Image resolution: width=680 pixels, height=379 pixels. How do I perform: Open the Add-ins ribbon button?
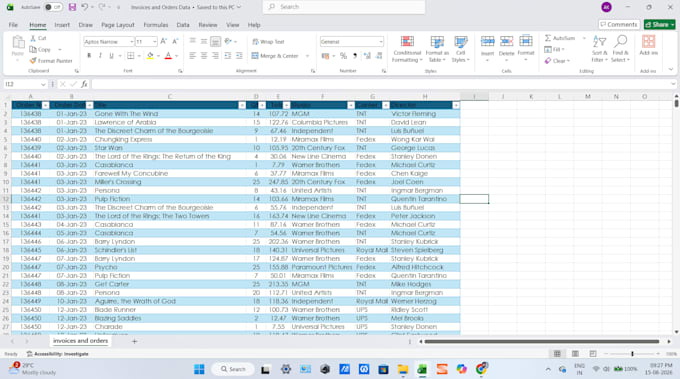(648, 45)
